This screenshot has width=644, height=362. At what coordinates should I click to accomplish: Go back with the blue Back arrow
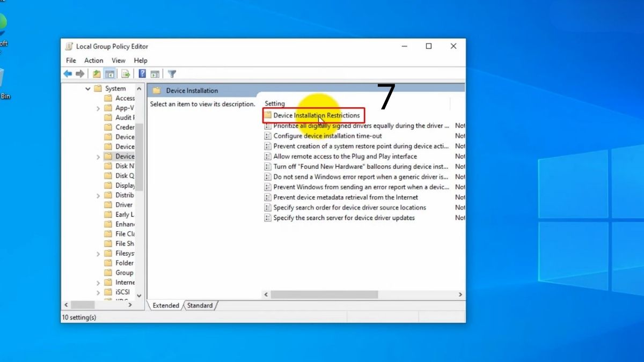tap(68, 74)
